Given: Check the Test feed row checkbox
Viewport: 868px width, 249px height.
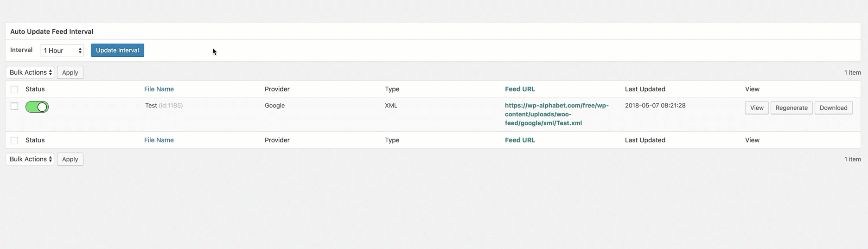Looking at the screenshot, I should pos(14,106).
